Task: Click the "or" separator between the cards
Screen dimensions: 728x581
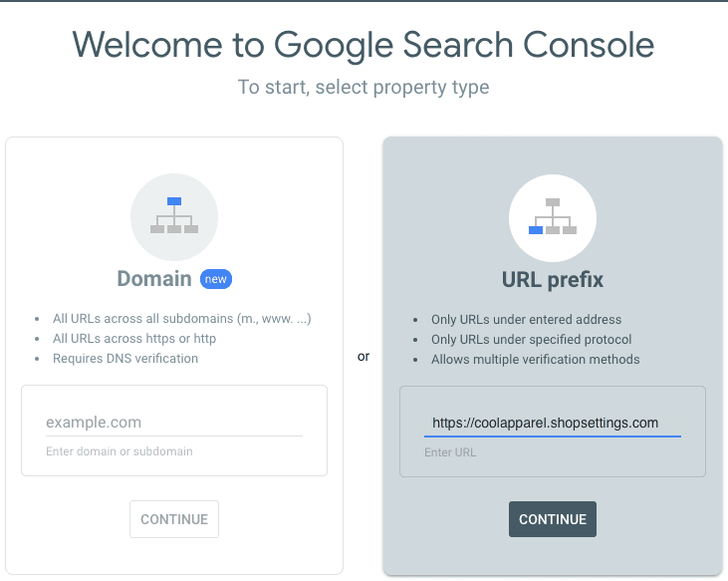Action: [364, 356]
